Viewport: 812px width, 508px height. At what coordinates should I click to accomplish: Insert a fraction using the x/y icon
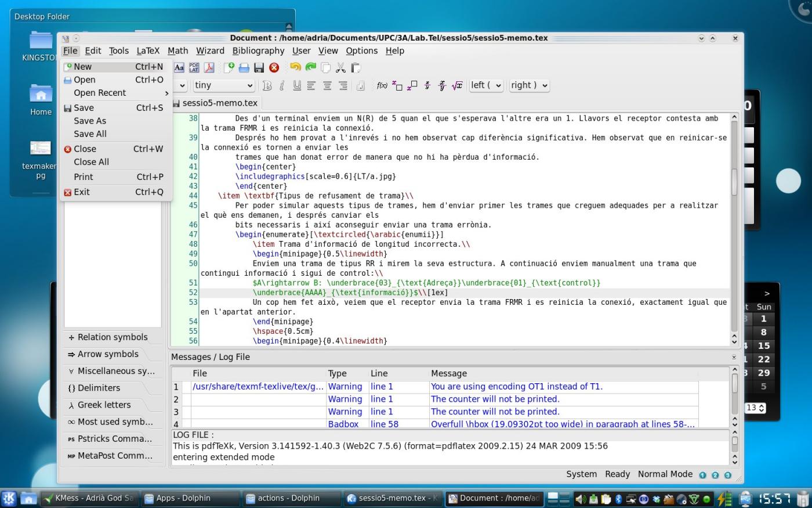coord(427,85)
